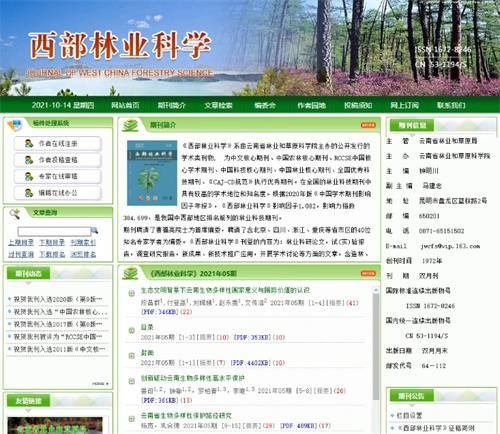Click the orange MORE badge in 期刊简介 header

tap(368, 125)
